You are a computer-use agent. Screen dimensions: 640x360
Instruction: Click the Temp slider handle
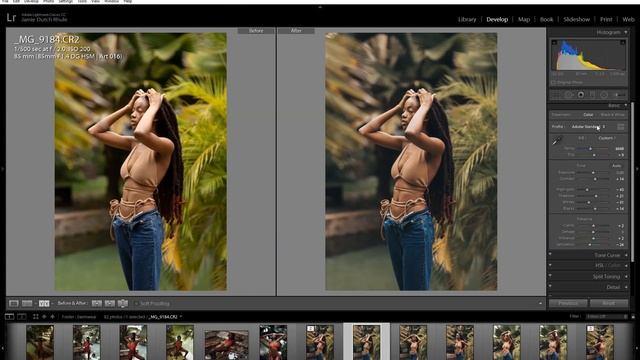(x=590, y=149)
